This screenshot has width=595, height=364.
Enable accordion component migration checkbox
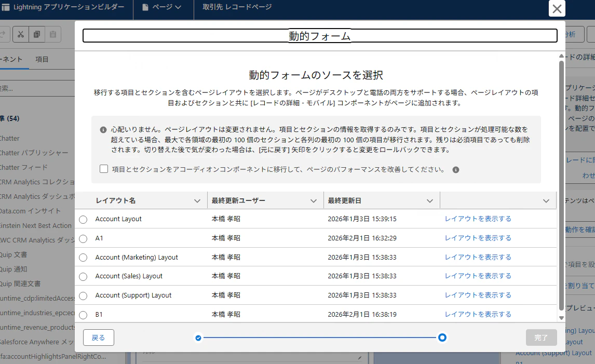(104, 169)
